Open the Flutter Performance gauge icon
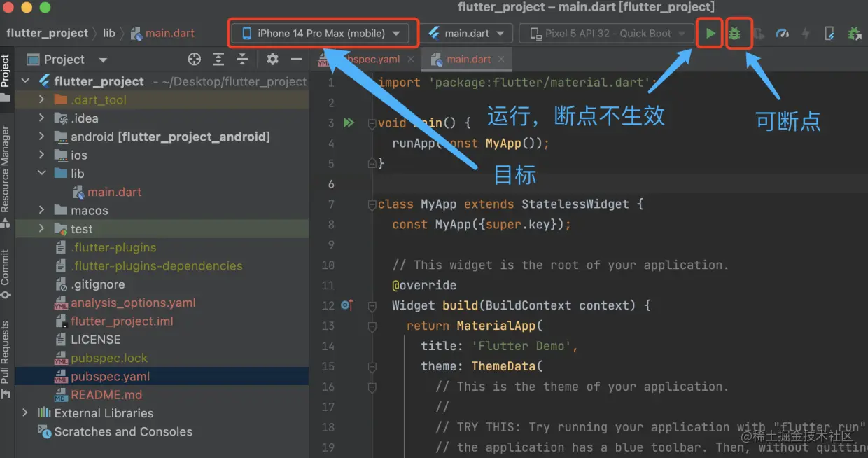This screenshot has height=458, width=868. (783, 33)
